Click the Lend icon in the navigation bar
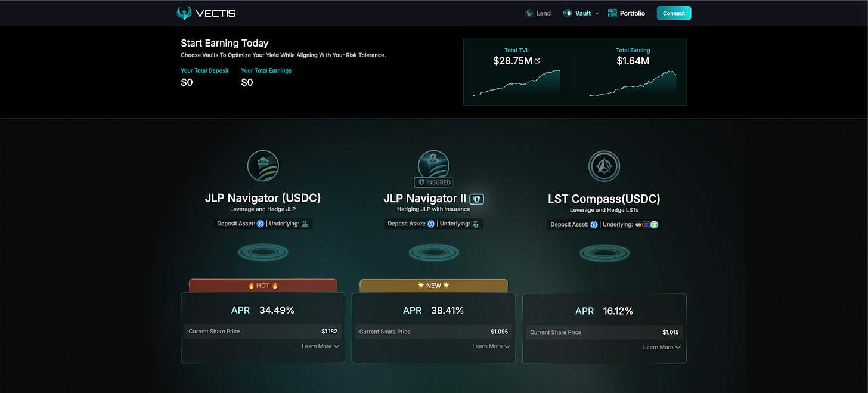Image resolution: width=868 pixels, height=393 pixels. coord(529,13)
